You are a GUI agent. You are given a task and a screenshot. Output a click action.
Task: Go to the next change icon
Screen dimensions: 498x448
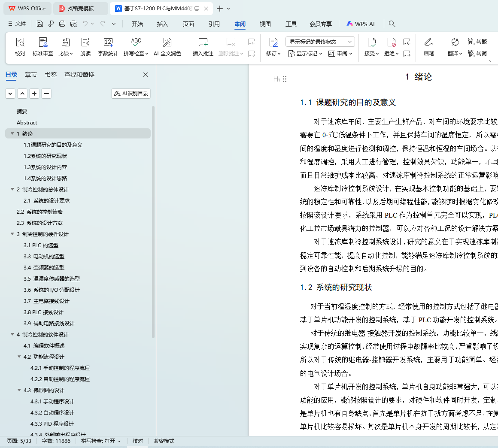pyautogui.click(x=407, y=54)
